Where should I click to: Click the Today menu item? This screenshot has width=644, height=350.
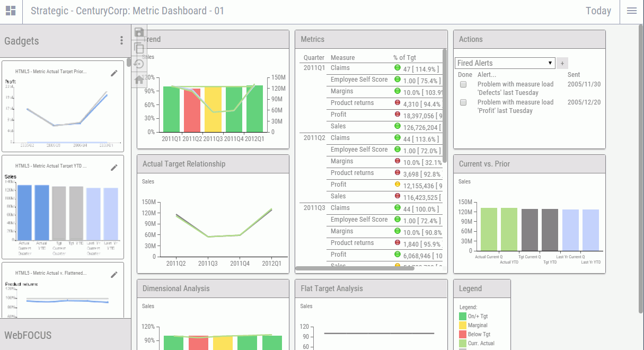pos(598,11)
